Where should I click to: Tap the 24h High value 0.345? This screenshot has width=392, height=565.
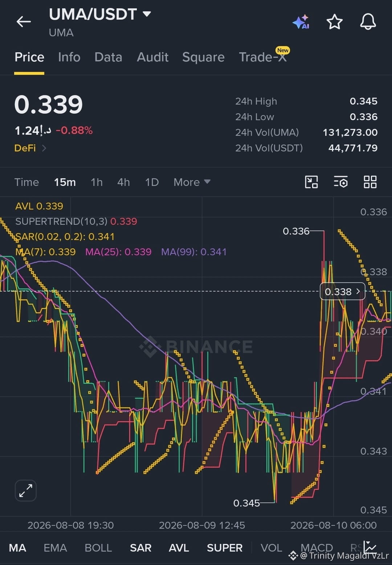coord(363,101)
